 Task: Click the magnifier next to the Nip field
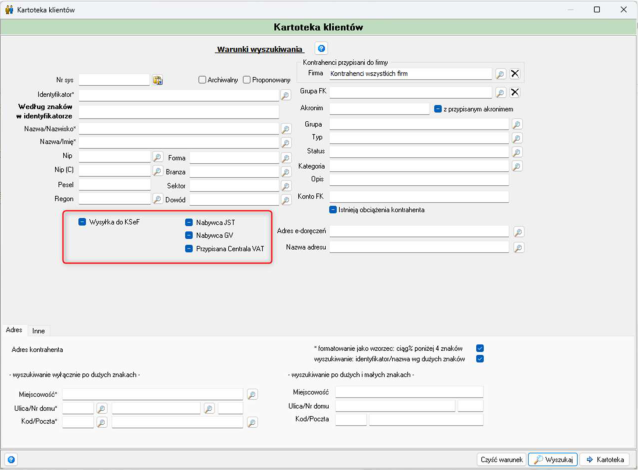tap(157, 157)
